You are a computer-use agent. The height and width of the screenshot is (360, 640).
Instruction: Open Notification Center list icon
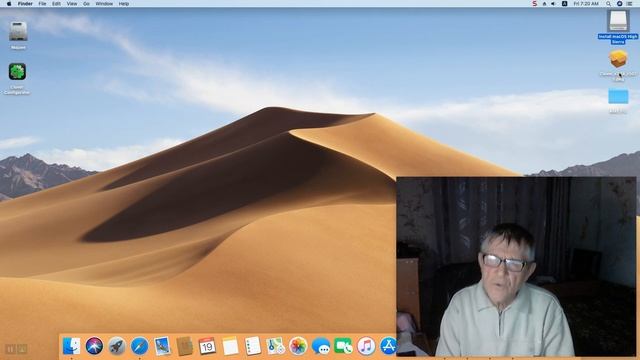[x=629, y=4]
